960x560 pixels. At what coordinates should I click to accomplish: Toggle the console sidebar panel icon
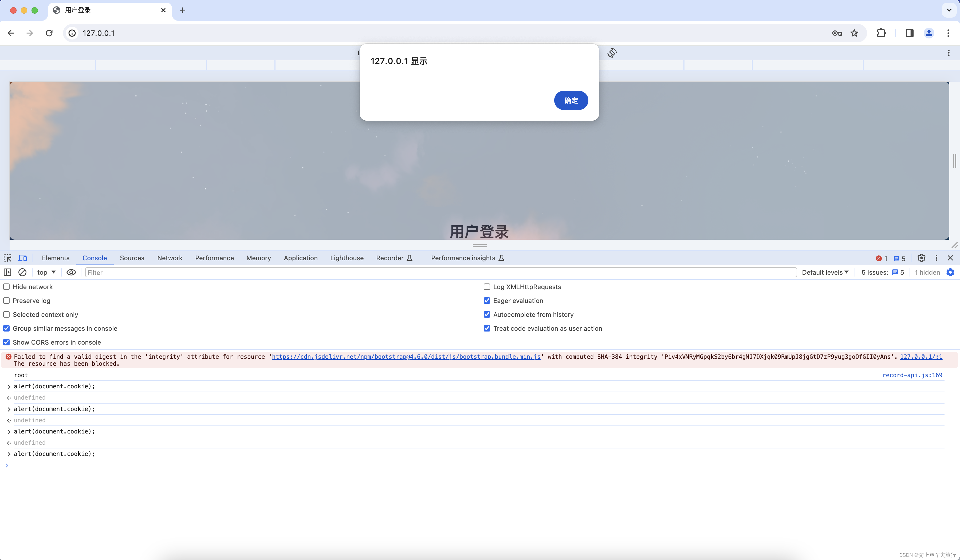click(7, 272)
